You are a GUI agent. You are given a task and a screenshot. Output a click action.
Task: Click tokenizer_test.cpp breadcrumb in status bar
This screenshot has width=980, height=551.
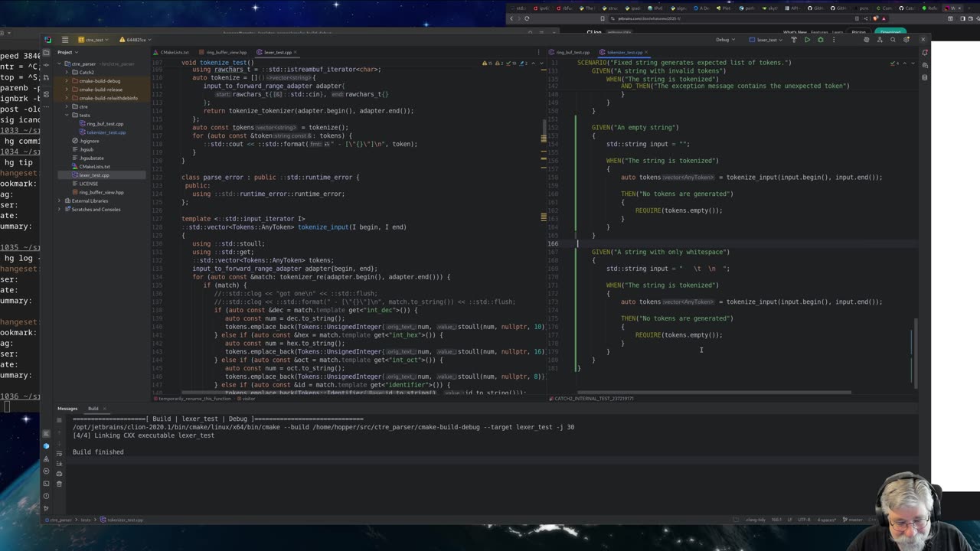coord(121,520)
